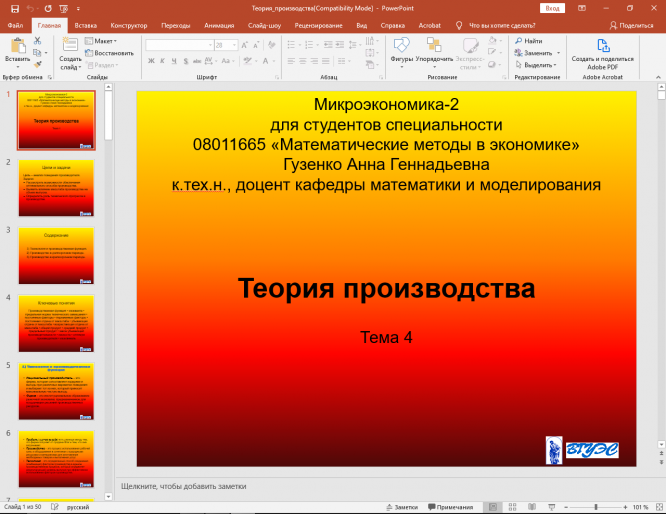
Task: Click Create and share Adobe PDF icon
Action: coord(603,46)
